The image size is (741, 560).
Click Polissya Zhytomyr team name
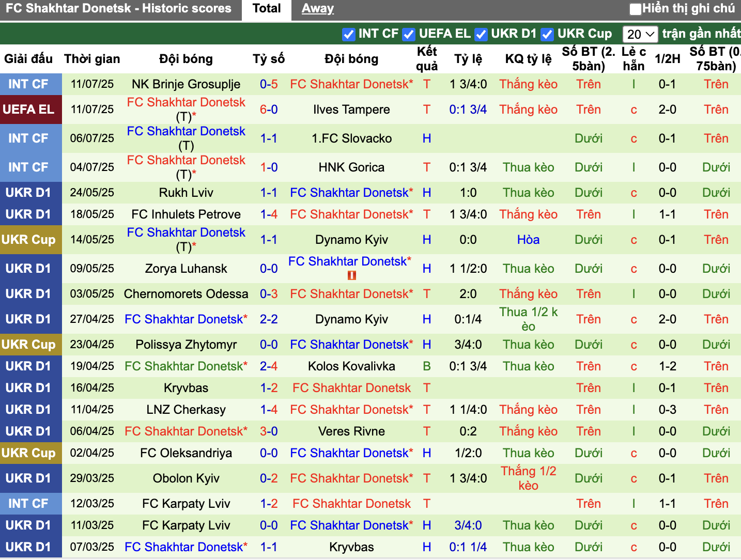pyautogui.click(x=186, y=345)
